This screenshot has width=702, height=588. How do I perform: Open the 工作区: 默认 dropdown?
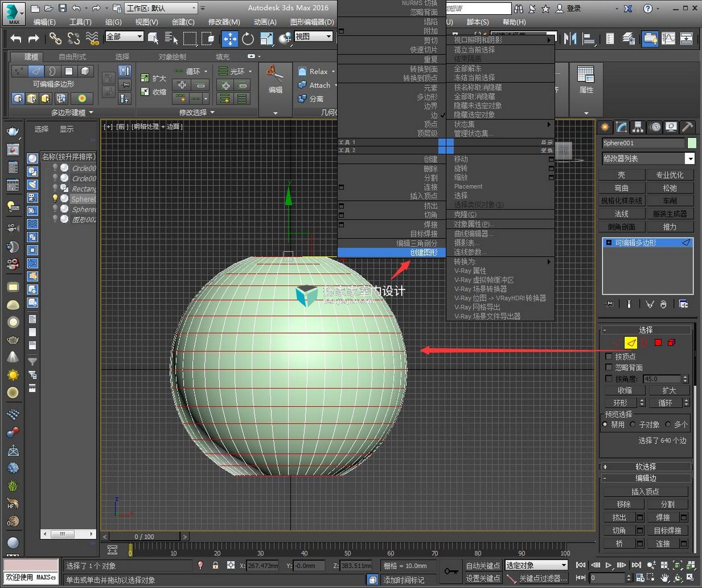click(x=161, y=8)
